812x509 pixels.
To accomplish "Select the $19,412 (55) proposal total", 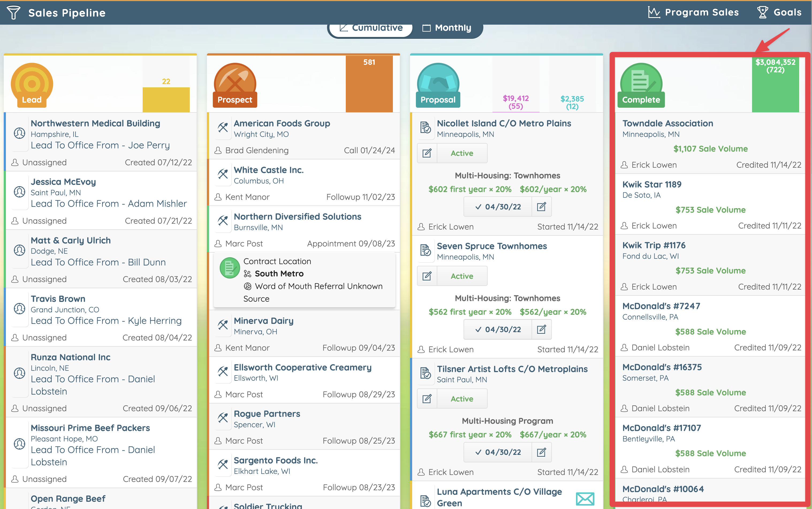I will point(516,102).
